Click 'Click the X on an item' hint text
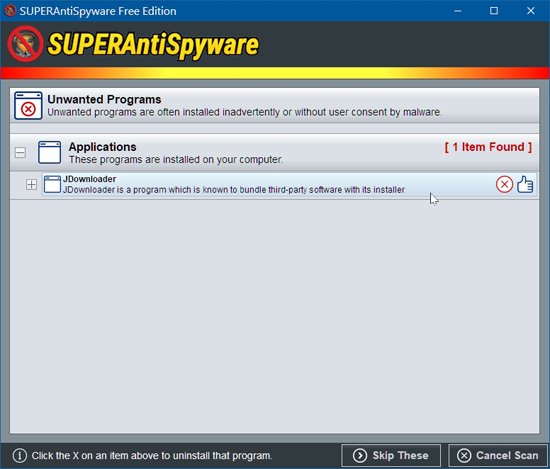Viewport: 550px width, 469px height. click(x=152, y=456)
